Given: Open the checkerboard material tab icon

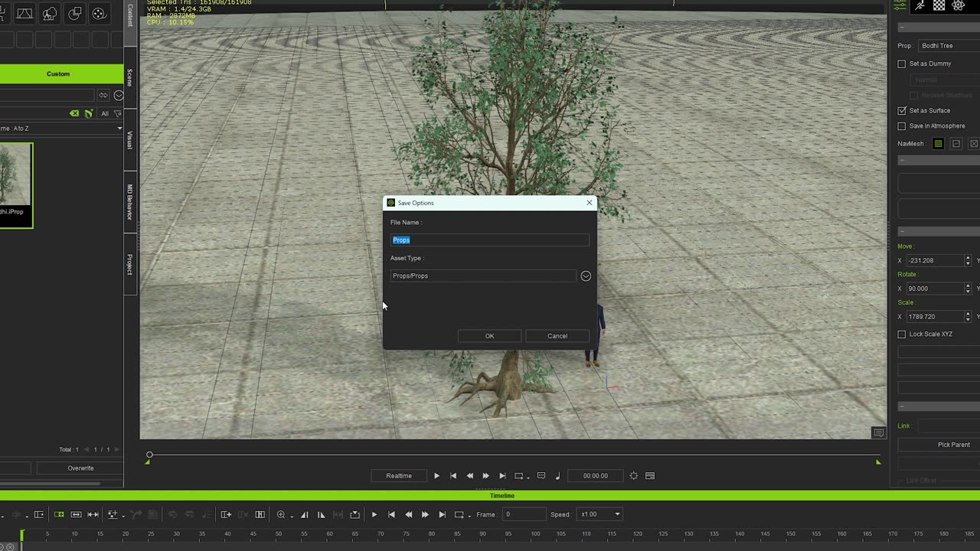Looking at the screenshot, I should (939, 5).
